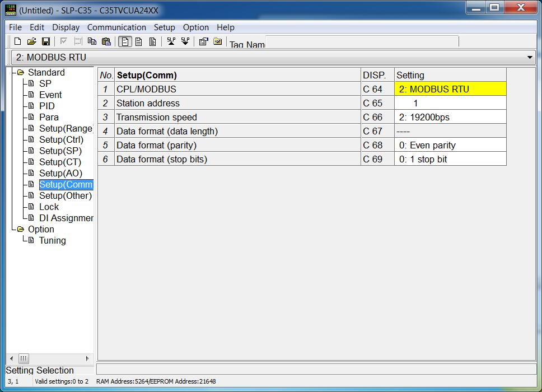Click the ---- data length setting cell
Image resolution: width=542 pixels, height=392 pixels.
coord(450,131)
